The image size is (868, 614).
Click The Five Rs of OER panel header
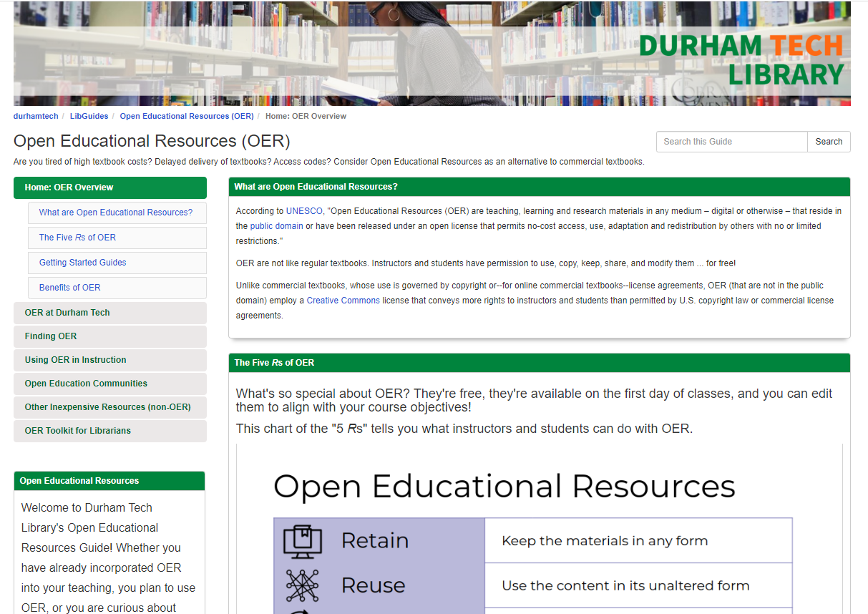tap(540, 363)
